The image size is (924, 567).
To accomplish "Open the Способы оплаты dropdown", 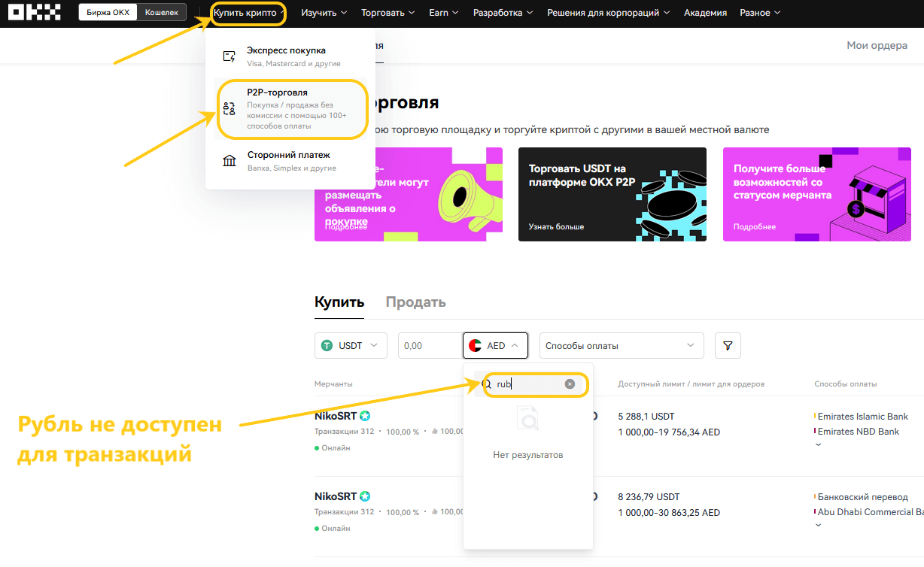I will [x=622, y=346].
